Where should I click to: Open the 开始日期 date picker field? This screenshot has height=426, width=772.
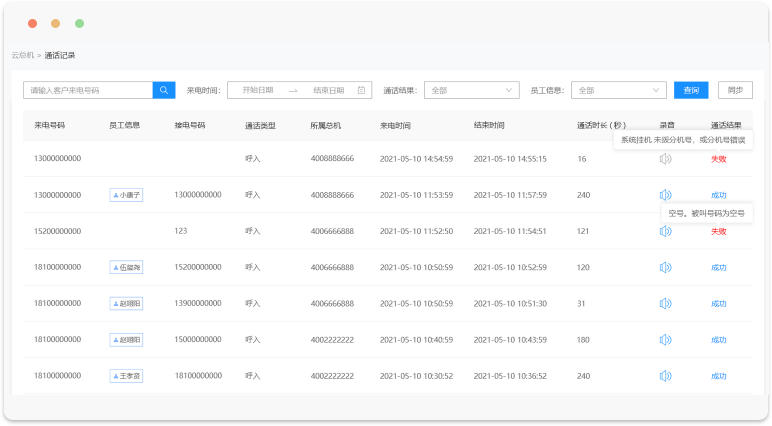pyautogui.click(x=258, y=90)
